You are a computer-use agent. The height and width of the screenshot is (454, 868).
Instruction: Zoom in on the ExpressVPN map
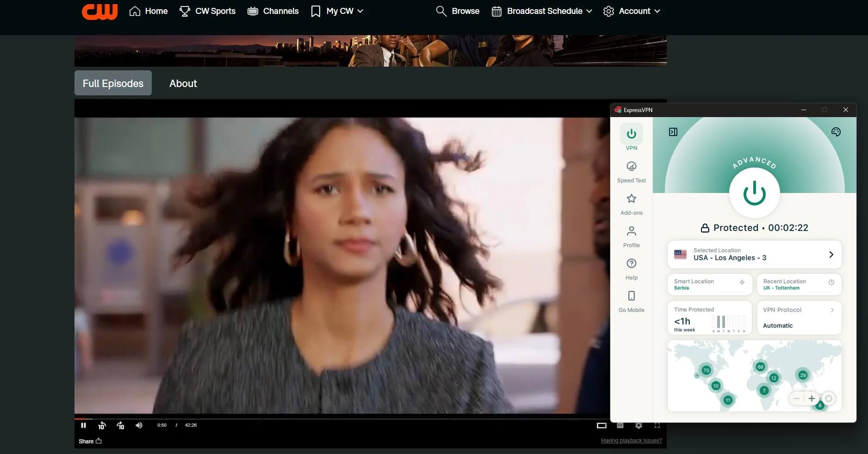pyautogui.click(x=812, y=398)
